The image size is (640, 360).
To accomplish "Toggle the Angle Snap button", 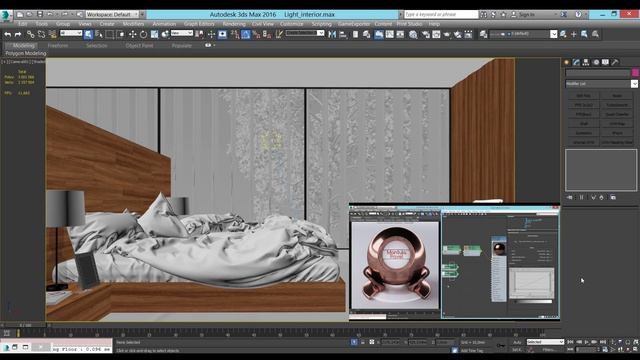I will 245,35.
